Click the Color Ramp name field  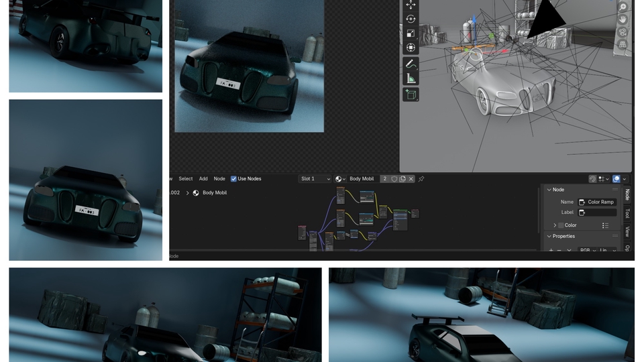597,202
